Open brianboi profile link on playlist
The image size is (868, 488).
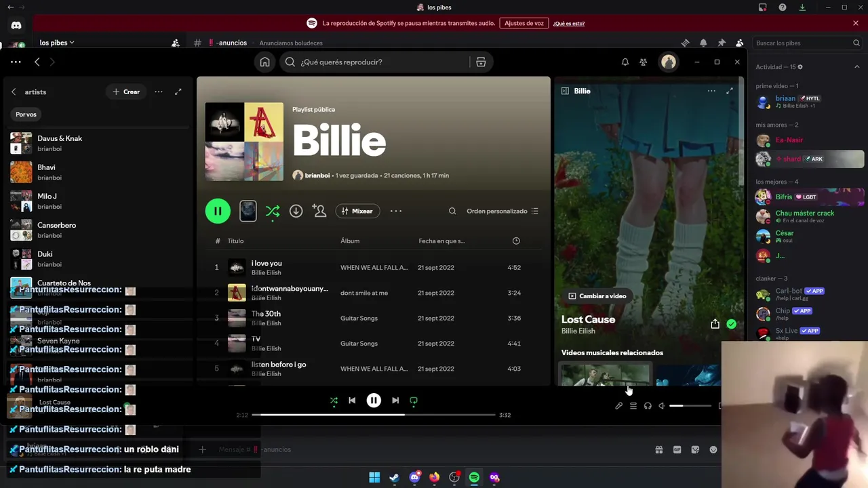317,176
